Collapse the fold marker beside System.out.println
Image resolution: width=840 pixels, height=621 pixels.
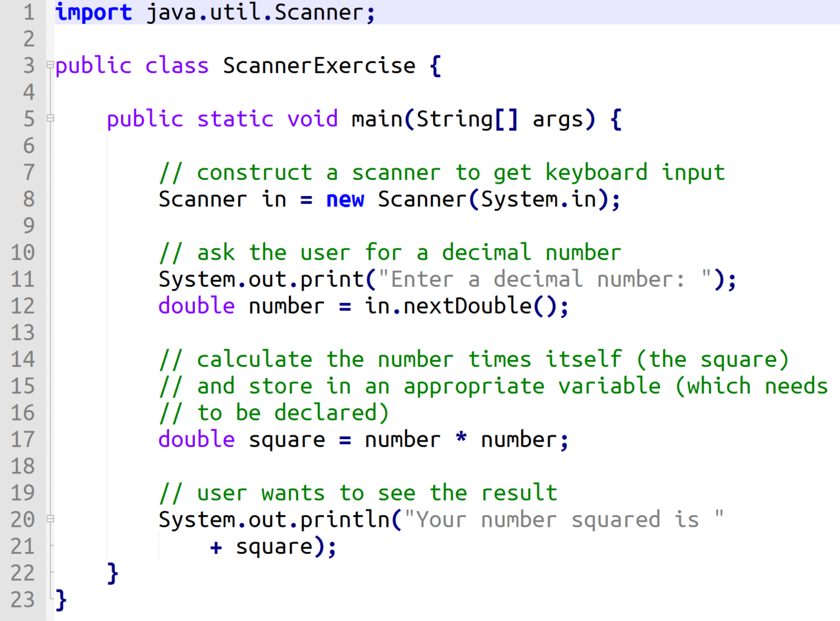click(50, 518)
